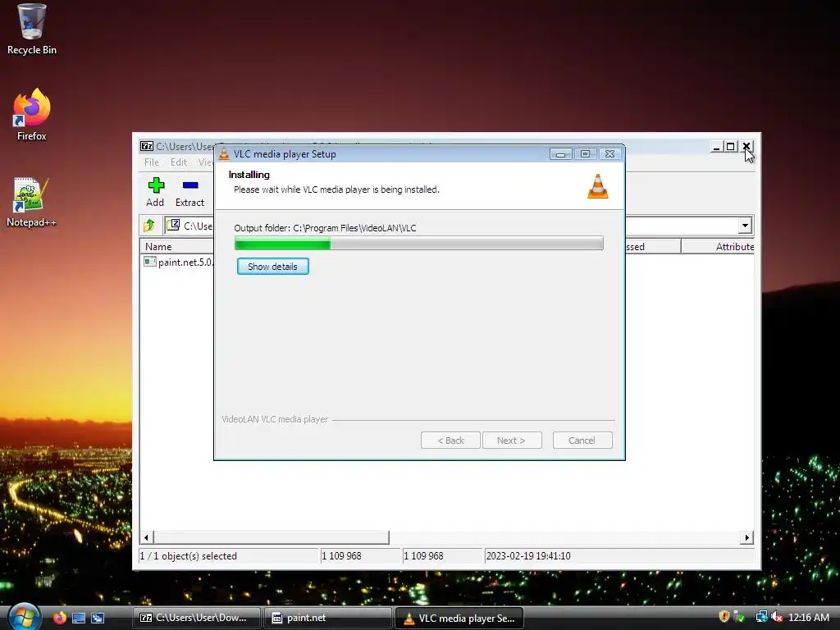840x630 pixels.
Task: Sort by the Name column header
Action: [177, 246]
